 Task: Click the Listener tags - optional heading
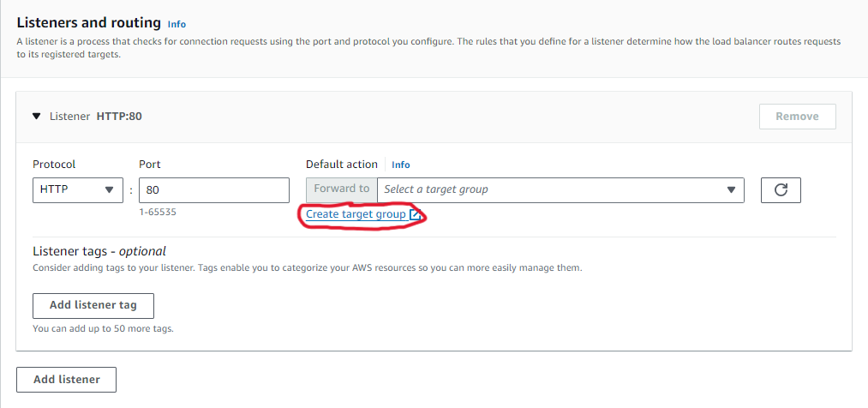[x=99, y=251]
